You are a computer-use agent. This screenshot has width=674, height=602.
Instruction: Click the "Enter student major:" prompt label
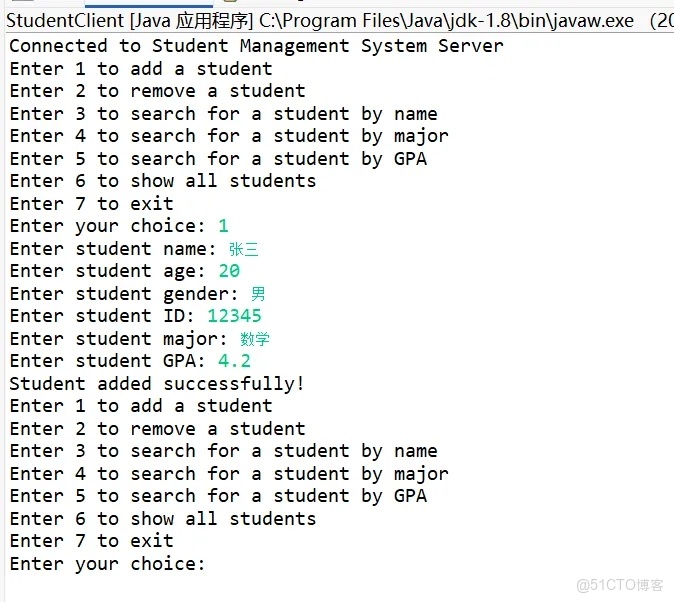click(118, 339)
